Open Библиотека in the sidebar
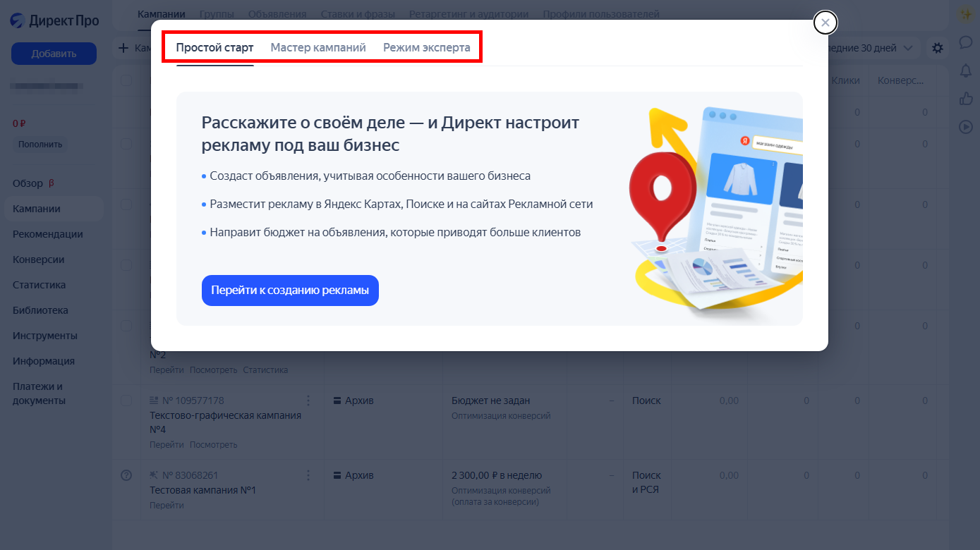This screenshot has height=550, width=980. tap(40, 310)
